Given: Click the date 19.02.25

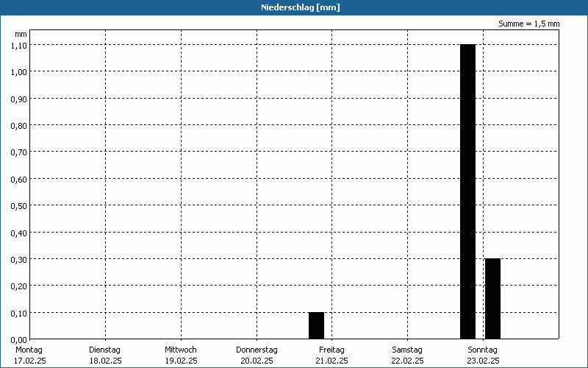Looking at the screenshot, I should 181,361.
